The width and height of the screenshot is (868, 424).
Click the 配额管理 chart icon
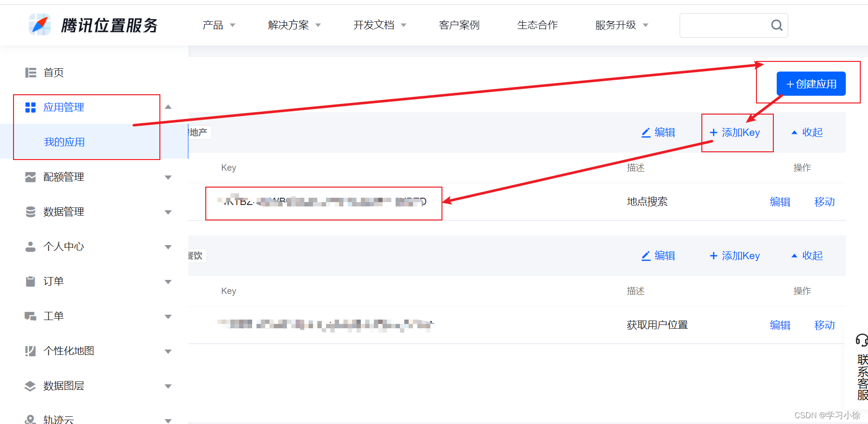(30, 177)
